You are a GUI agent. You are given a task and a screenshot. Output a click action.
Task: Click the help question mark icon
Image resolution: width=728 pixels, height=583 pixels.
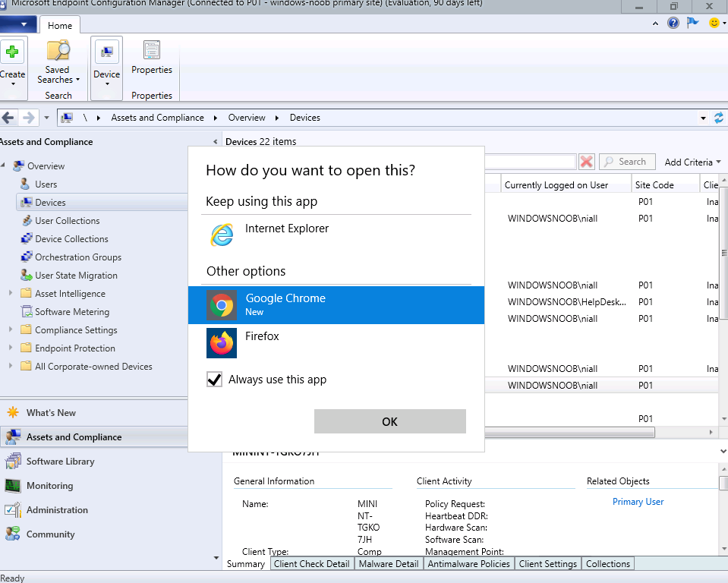pos(673,22)
